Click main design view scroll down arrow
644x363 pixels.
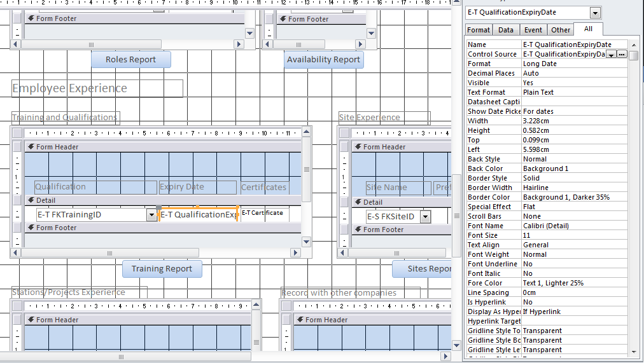click(456, 346)
